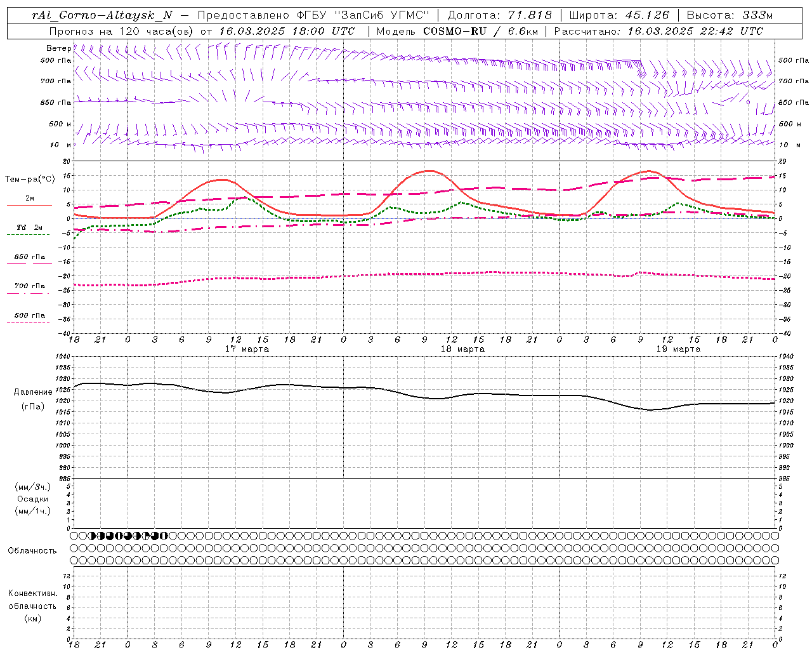This screenshot has width=812, height=650.
Task: Click the (мм/3ч.) precipitation unit label
Action: click(33, 487)
